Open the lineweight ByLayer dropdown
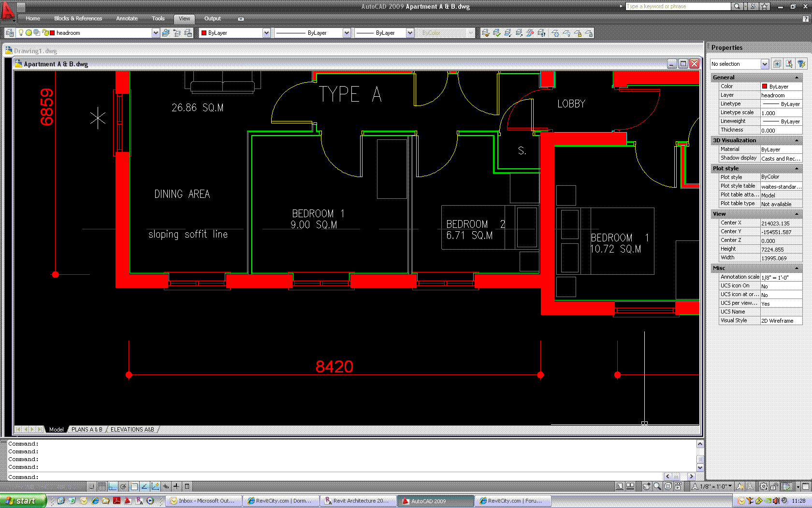 pos(410,33)
